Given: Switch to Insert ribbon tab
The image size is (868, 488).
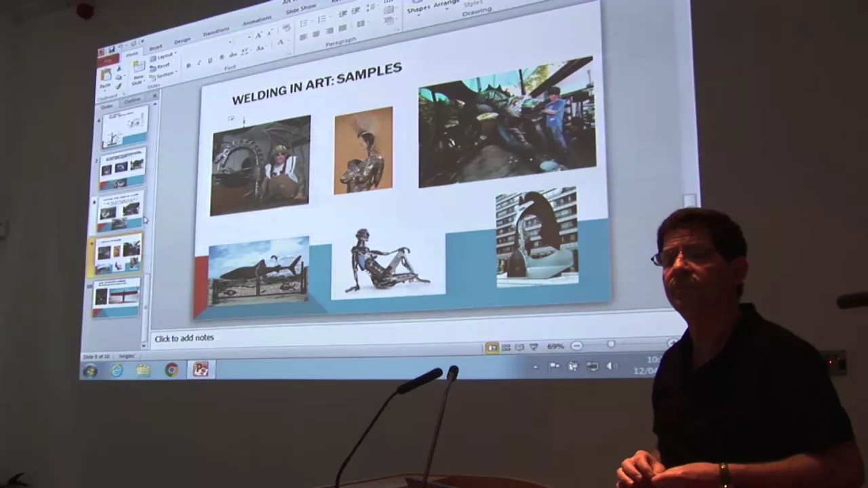Looking at the screenshot, I should pyautogui.click(x=155, y=47).
